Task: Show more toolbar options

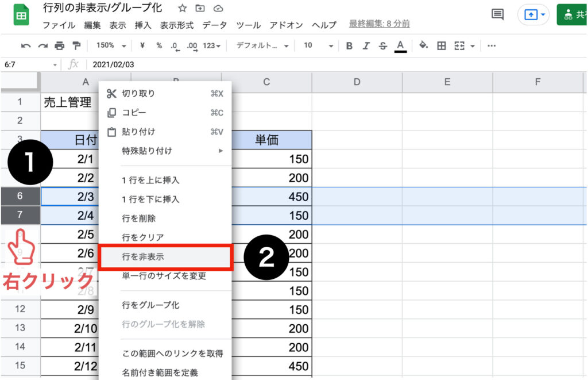Action: coord(492,46)
